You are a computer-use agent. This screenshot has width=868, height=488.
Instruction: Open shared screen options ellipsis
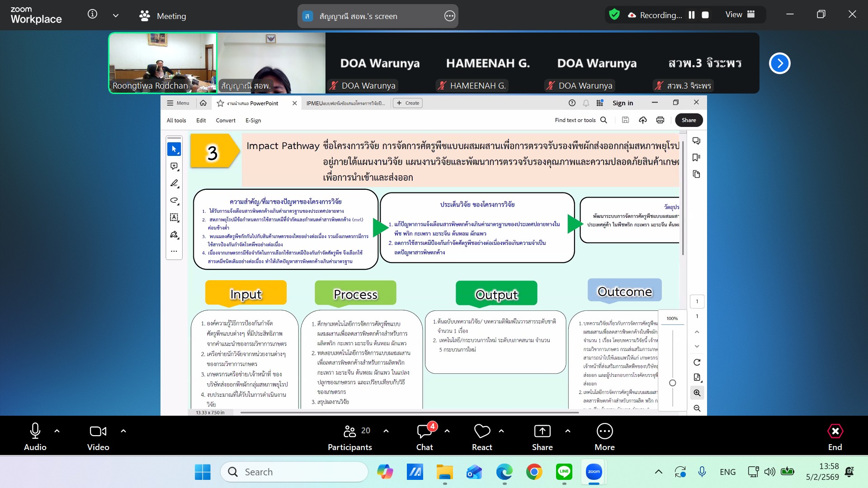[449, 16]
